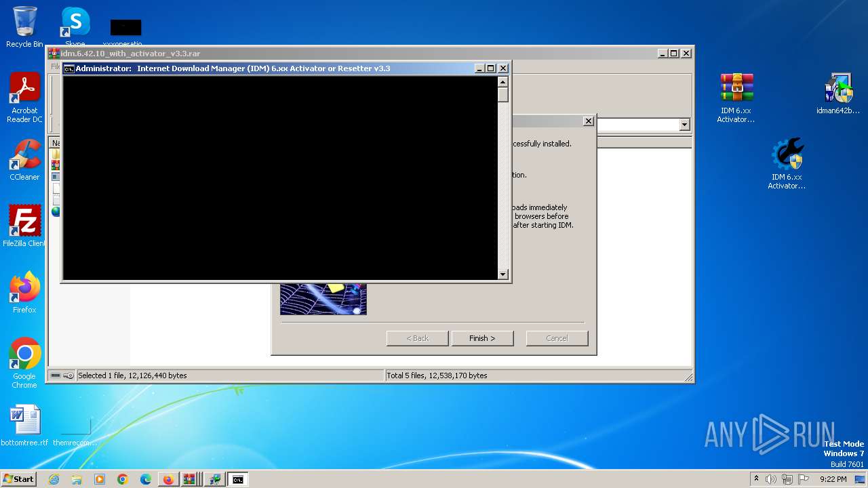Viewport: 868px width, 488px height.
Task: Switch to Firefox taskbar button
Action: point(168,479)
